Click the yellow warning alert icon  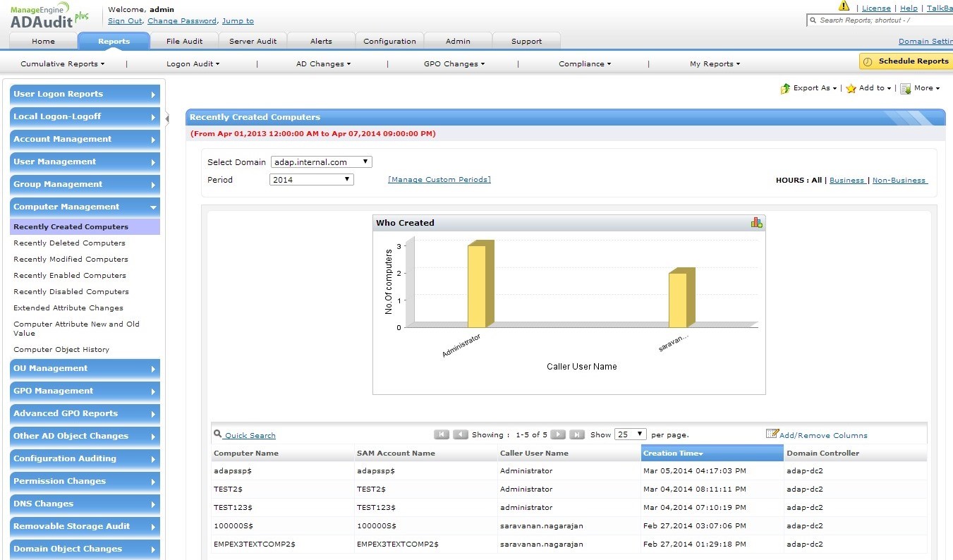coord(844,6)
